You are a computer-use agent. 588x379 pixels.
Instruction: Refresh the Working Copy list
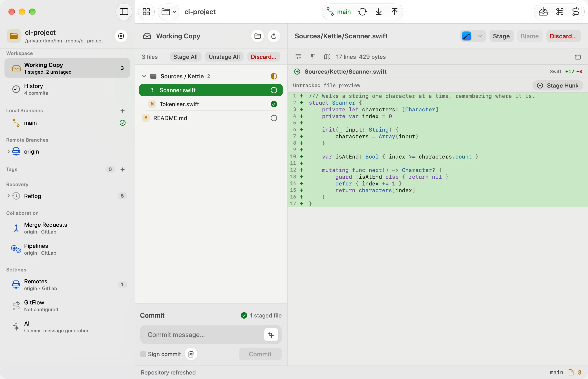pyautogui.click(x=274, y=36)
